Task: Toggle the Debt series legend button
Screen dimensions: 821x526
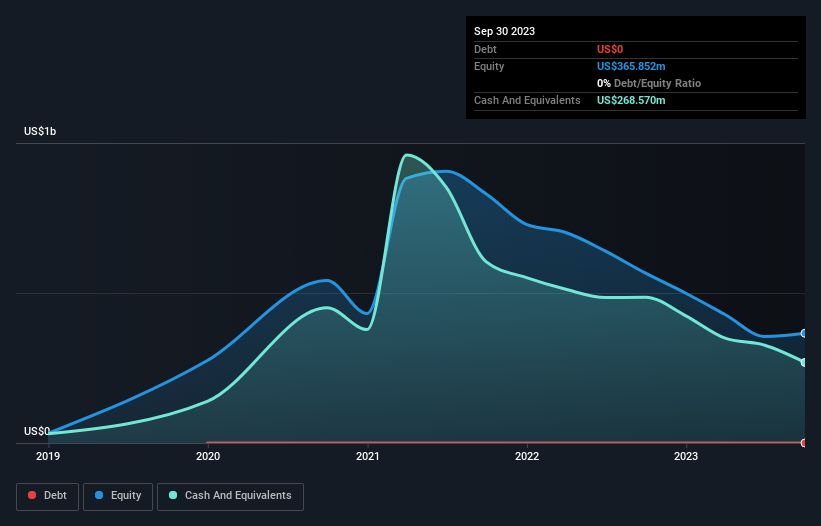Action: click(48, 496)
